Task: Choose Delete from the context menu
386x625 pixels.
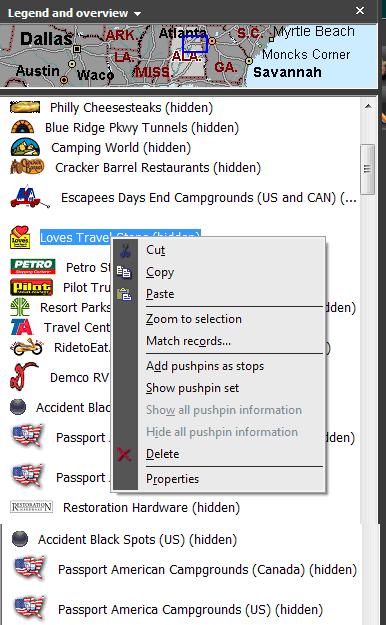Action: click(x=162, y=454)
